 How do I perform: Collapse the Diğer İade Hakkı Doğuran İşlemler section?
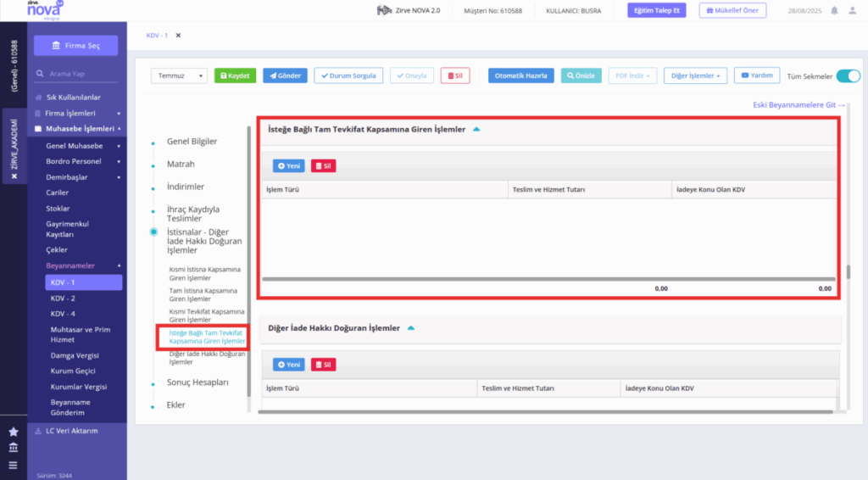pyautogui.click(x=411, y=327)
